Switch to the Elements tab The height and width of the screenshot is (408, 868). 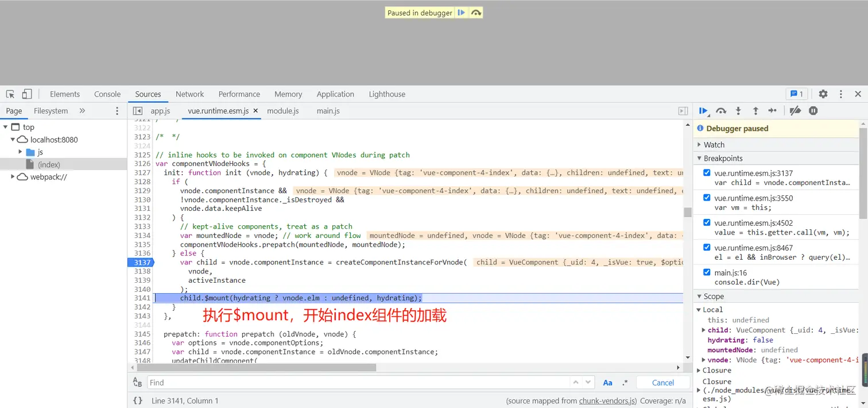pyautogui.click(x=65, y=94)
